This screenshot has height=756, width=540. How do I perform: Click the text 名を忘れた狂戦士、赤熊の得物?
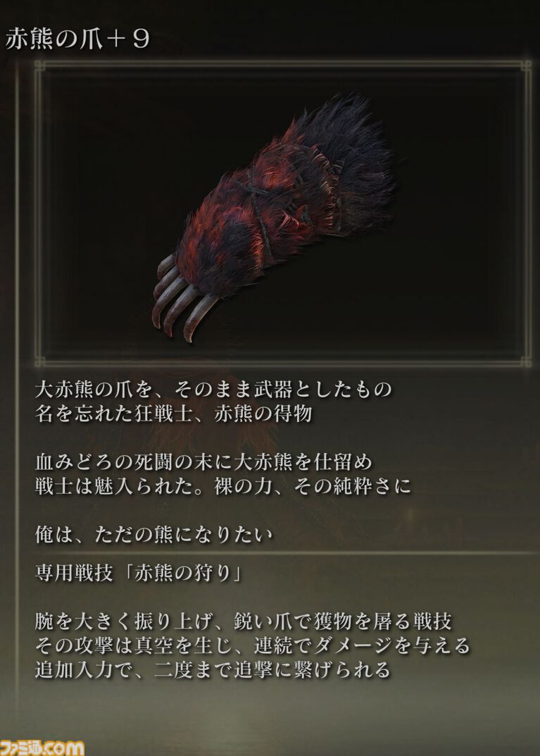[x=173, y=414]
